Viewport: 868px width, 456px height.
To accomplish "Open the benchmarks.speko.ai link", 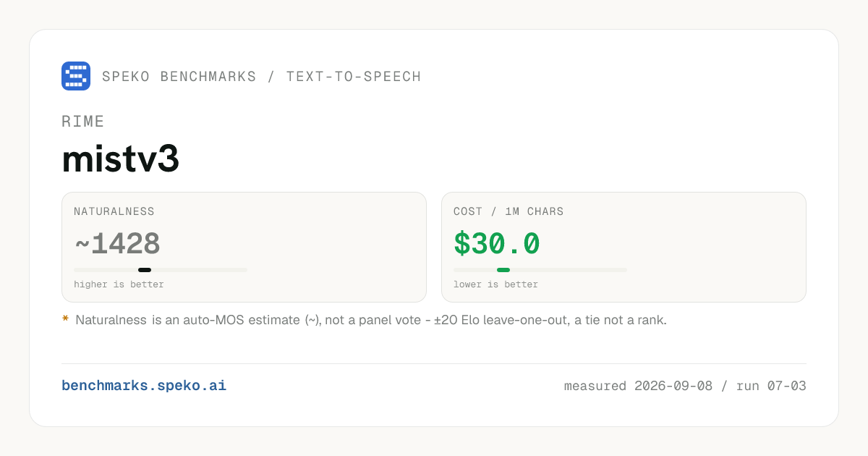I will pyautogui.click(x=144, y=386).
